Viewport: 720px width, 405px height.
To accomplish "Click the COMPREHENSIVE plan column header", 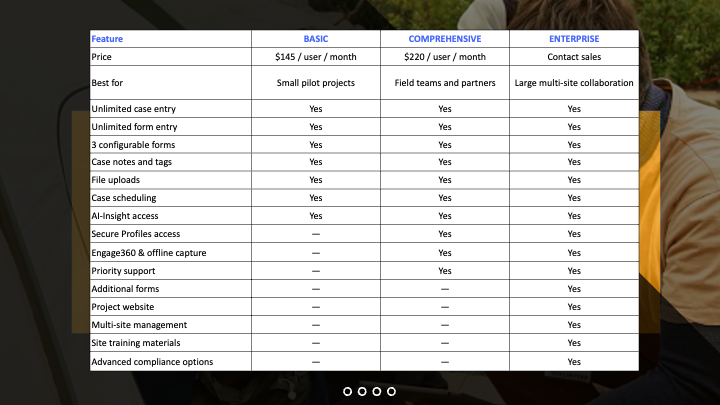I will click(445, 39).
